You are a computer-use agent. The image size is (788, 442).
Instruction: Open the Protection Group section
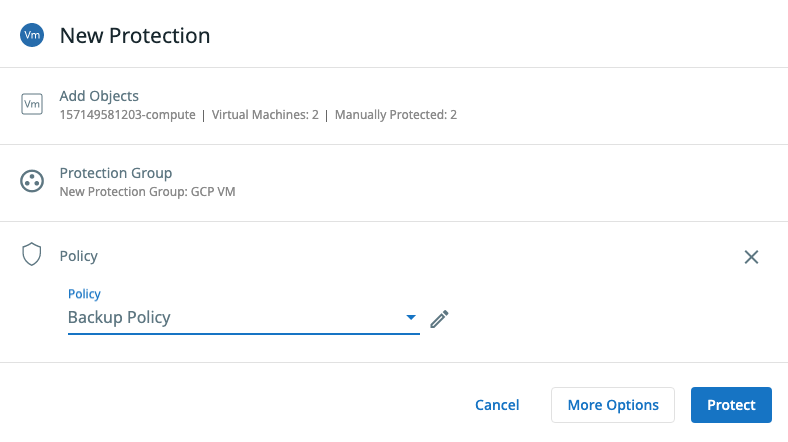coord(116,173)
